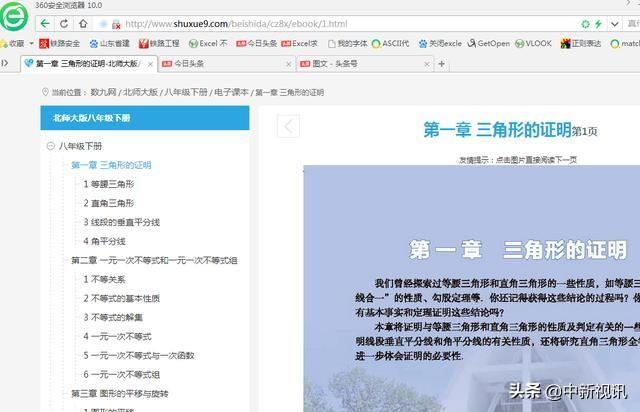Switch to 第一章 三角形的证明 tab
This screenshot has width=640, height=412.
click(88, 64)
